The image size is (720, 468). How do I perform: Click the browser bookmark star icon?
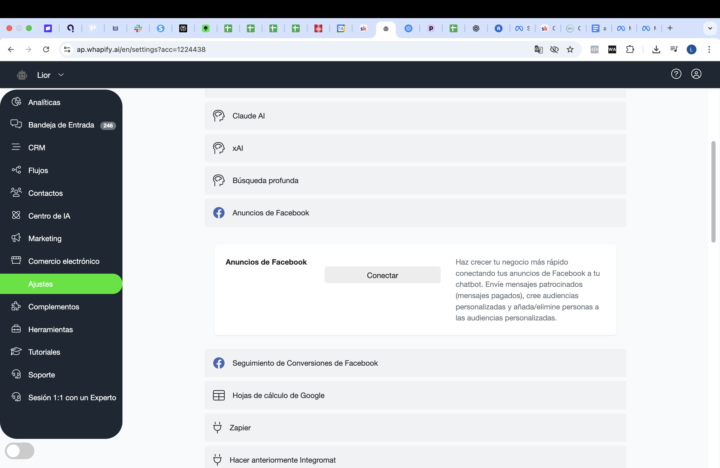tap(570, 49)
